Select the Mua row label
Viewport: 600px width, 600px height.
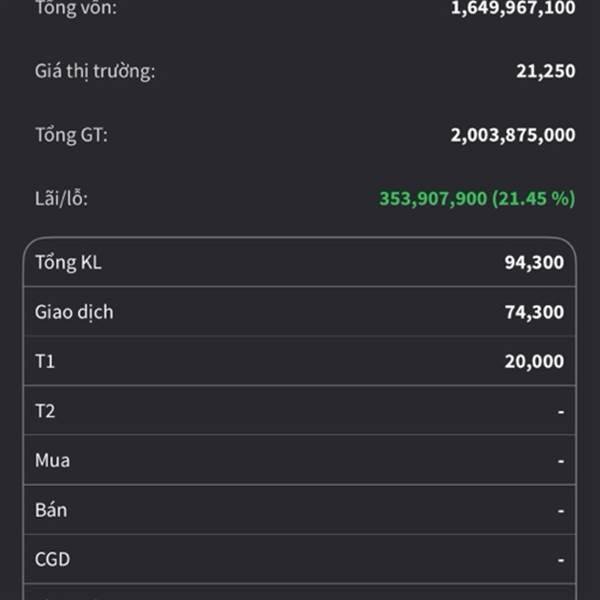(52, 460)
